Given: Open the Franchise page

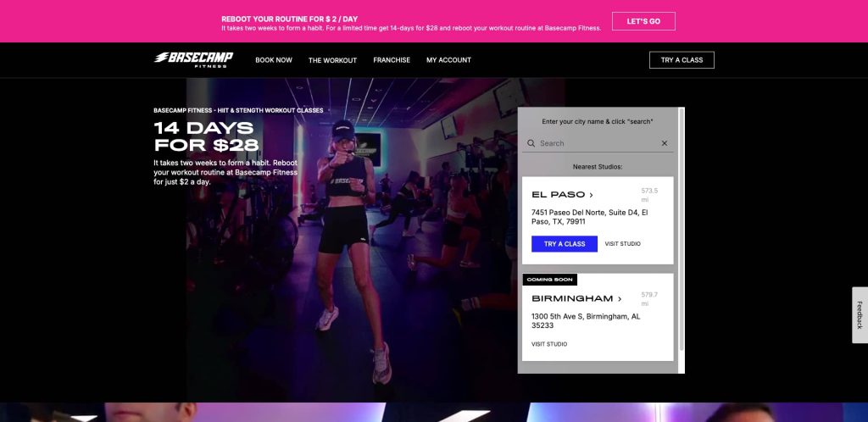Looking at the screenshot, I should [392, 60].
